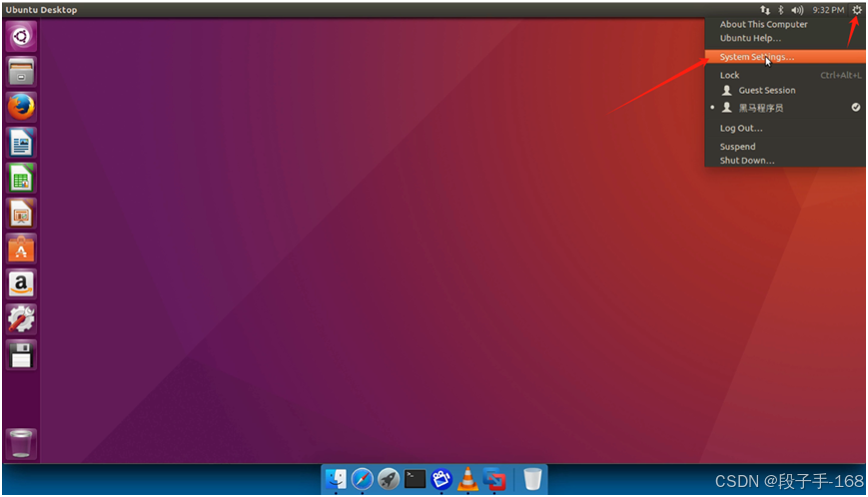Choose Log Out… from the menu
The width and height of the screenshot is (868, 497).
741,128
